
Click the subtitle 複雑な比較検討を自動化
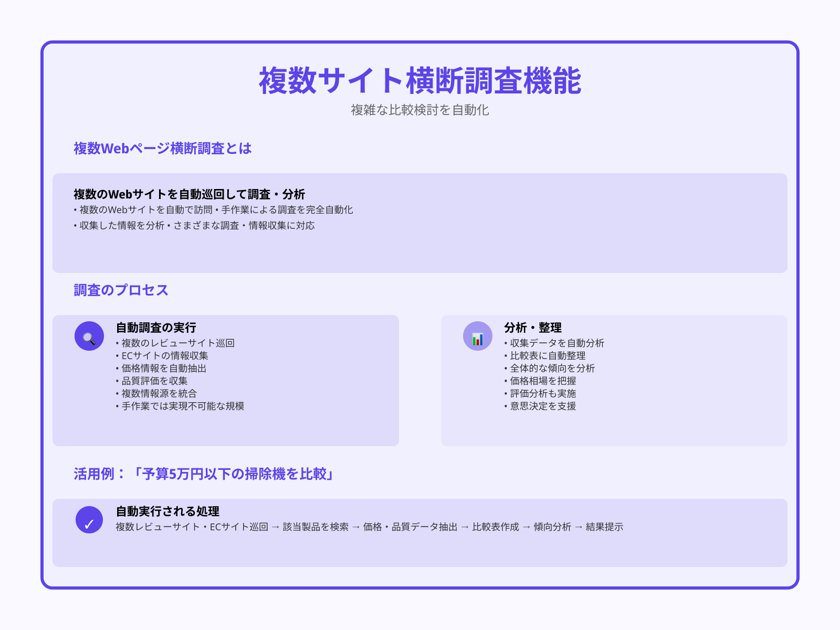click(420, 111)
